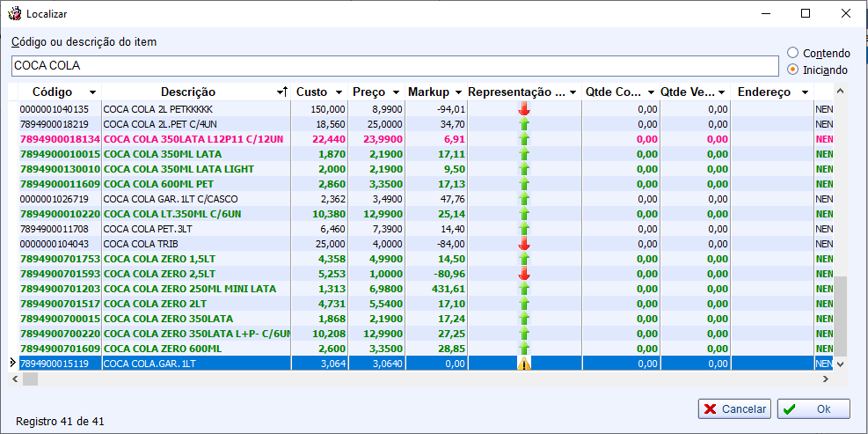Click green up arrow for COCA COLA PET.3LT
Viewport: 868px width, 434px height.
[524, 229]
